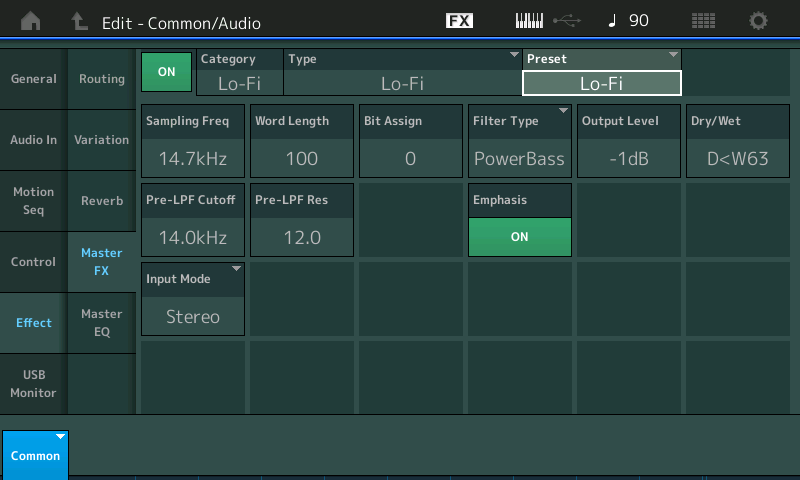Open the utility gear settings icon
Viewport: 800px width, 480px height.
click(x=758, y=20)
